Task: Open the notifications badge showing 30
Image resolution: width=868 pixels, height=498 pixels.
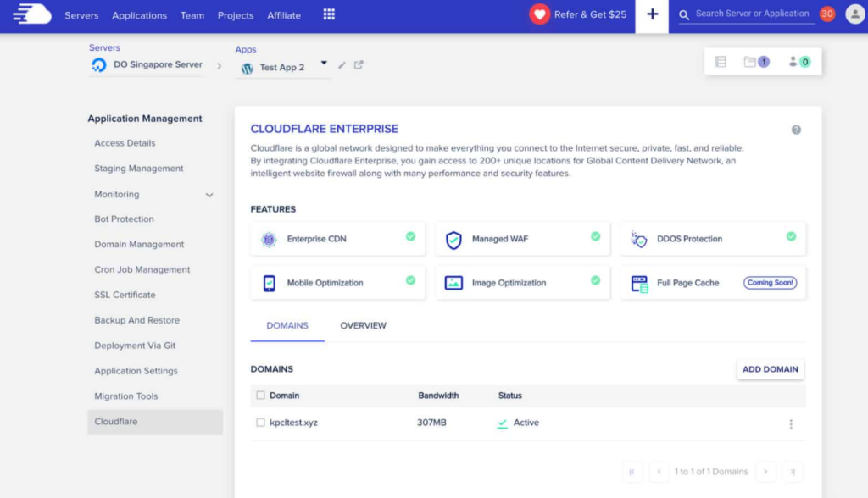Action: [x=827, y=14]
